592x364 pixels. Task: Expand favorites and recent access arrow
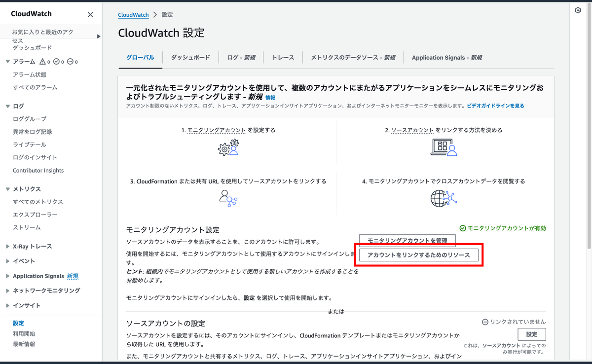99,36
